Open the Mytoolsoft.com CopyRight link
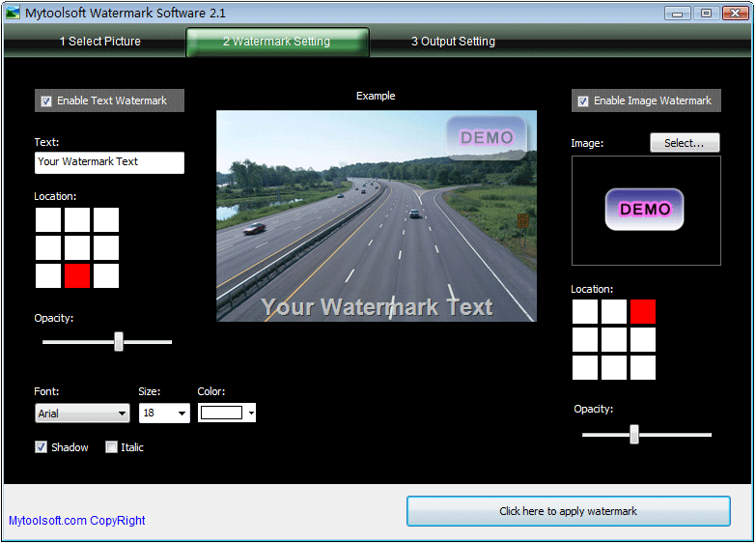The image size is (756, 543). (77, 521)
